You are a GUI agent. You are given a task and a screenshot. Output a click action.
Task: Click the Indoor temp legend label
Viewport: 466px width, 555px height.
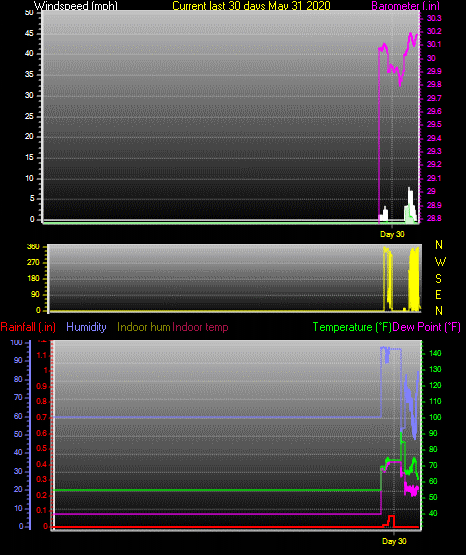click(200, 327)
